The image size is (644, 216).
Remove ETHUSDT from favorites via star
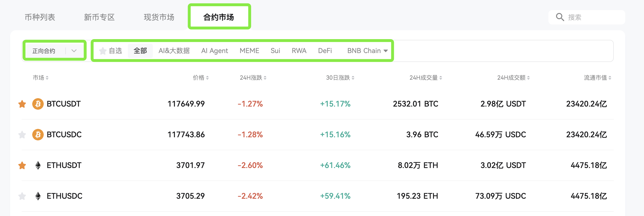coord(22,165)
